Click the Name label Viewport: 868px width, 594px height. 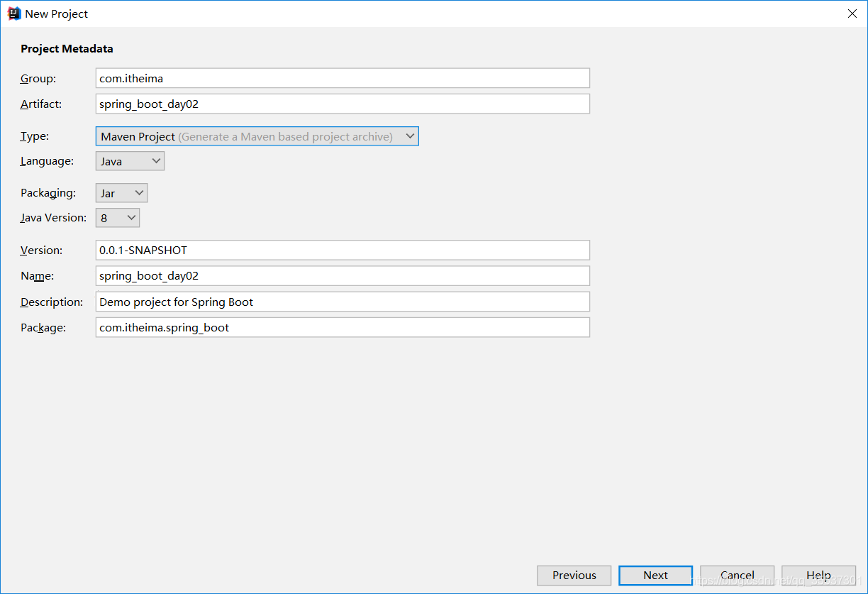(x=37, y=275)
